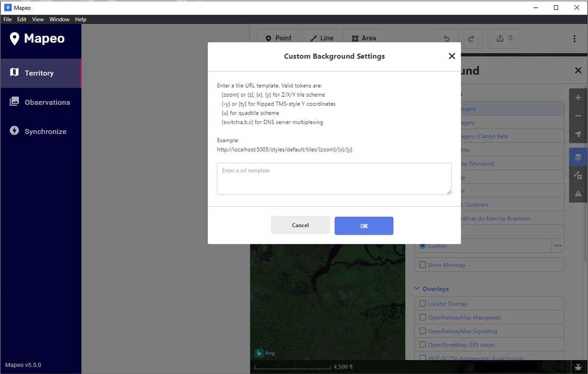Image resolution: width=588 pixels, height=374 pixels.
Task: Click the Redo arrow in map toolbar
Action: pyautogui.click(x=471, y=38)
